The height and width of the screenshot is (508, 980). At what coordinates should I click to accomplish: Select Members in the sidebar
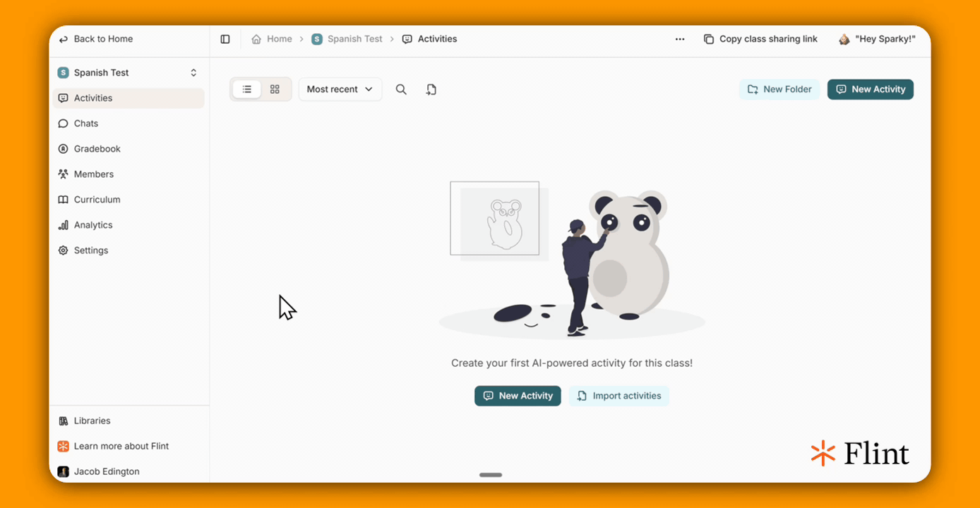point(129,174)
